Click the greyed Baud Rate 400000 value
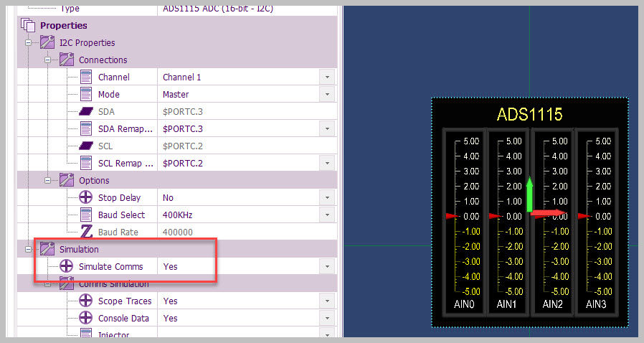The width and height of the screenshot is (644, 343). 177,232
